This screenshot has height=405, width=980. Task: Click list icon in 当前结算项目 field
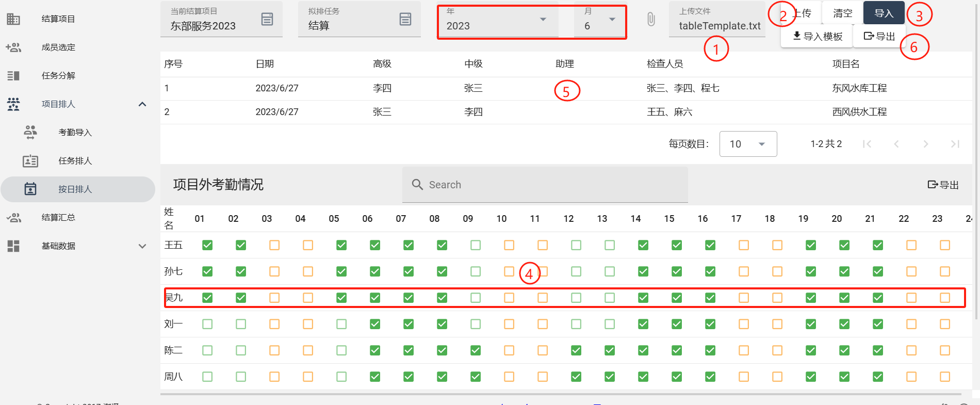coord(267,20)
